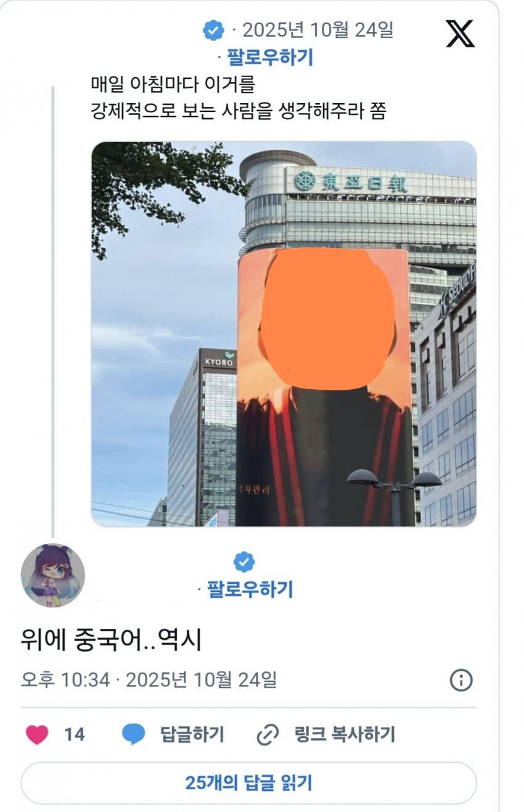Click the 답글하기 reply button

192,735
